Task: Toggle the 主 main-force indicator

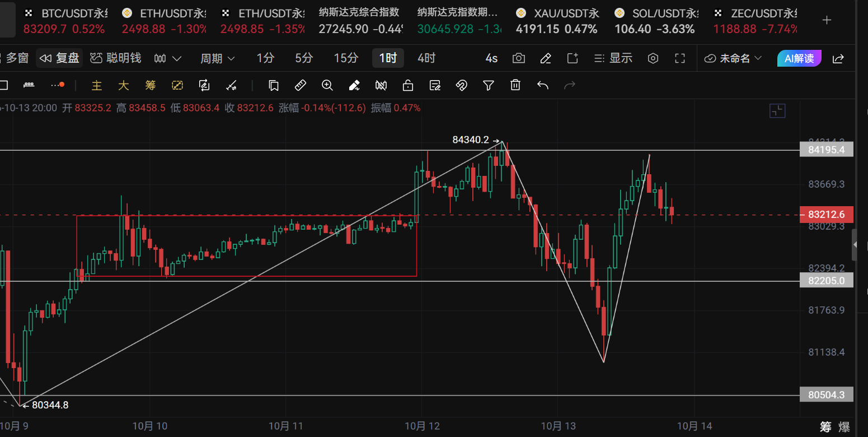Action: click(97, 85)
